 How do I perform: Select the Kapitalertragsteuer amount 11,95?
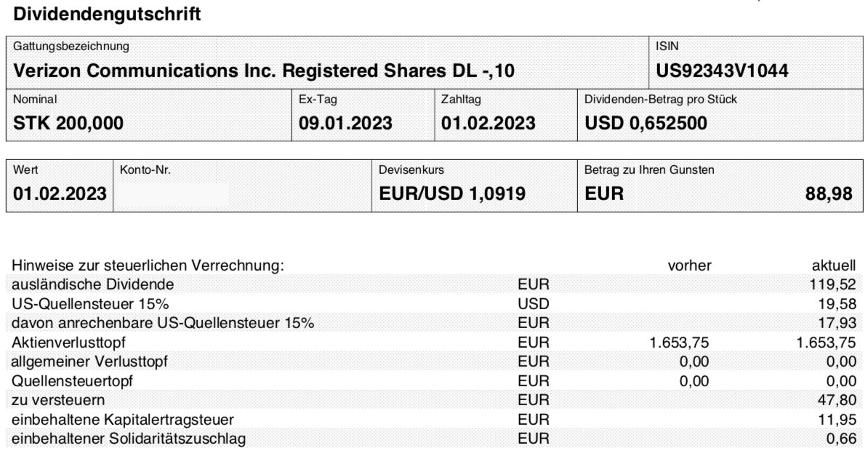[x=837, y=420]
